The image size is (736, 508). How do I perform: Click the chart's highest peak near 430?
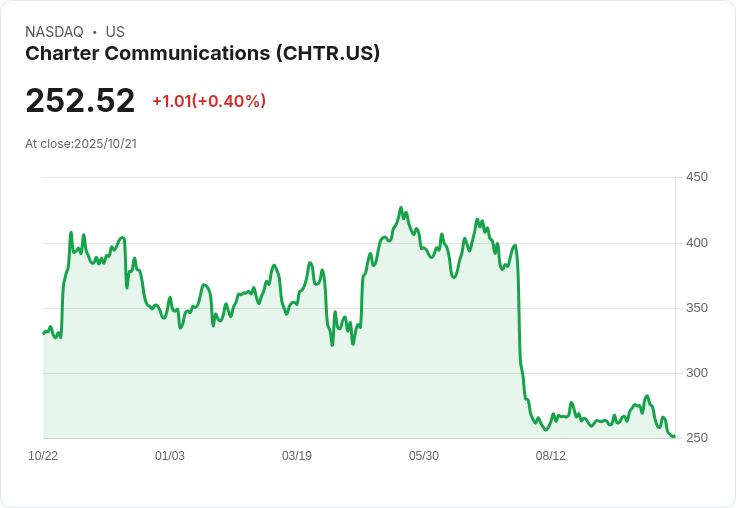pos(401,208)
